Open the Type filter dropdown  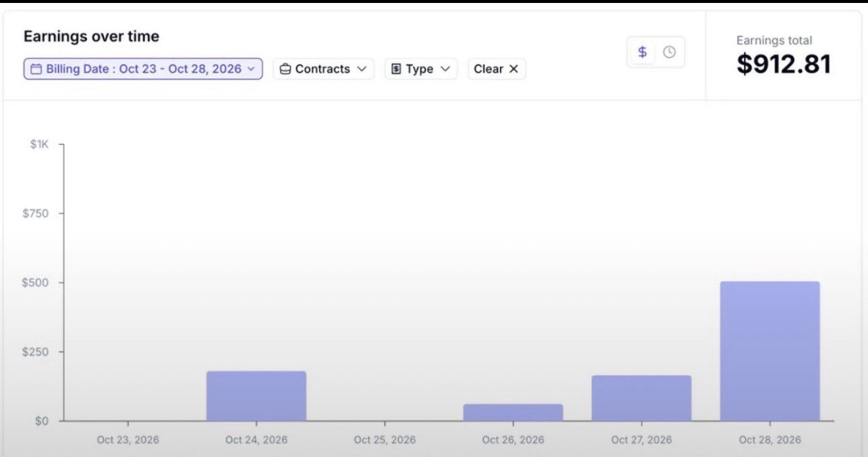tap(421, 69)
